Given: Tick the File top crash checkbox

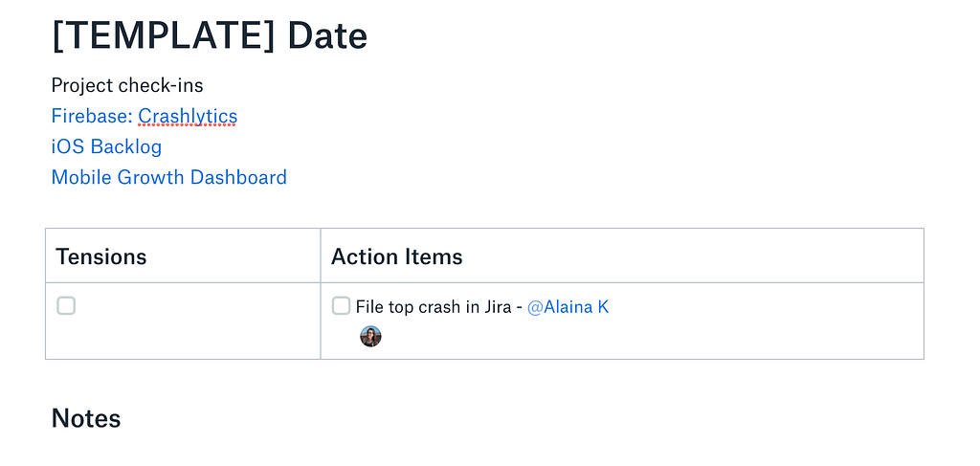Looking at the screenshot, I should [341, 306].
